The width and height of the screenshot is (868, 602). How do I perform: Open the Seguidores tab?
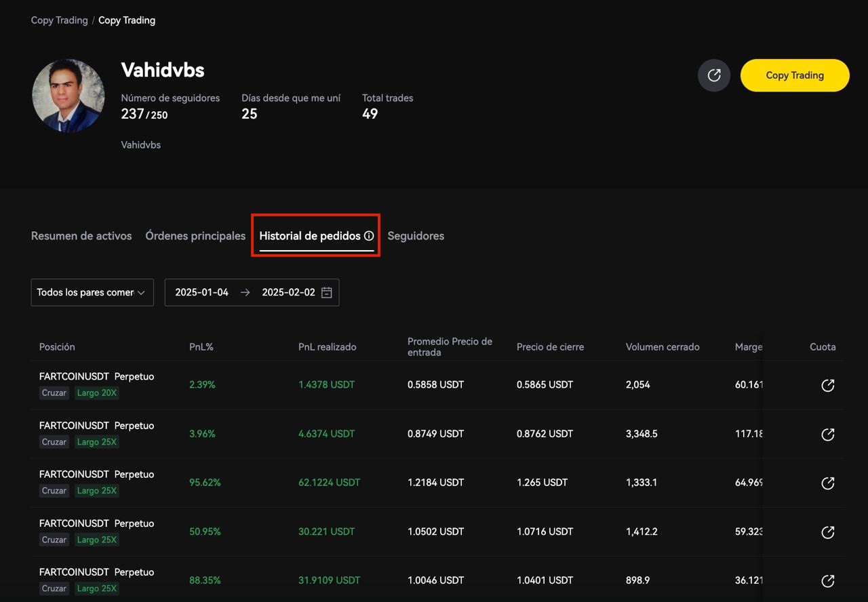416,236
